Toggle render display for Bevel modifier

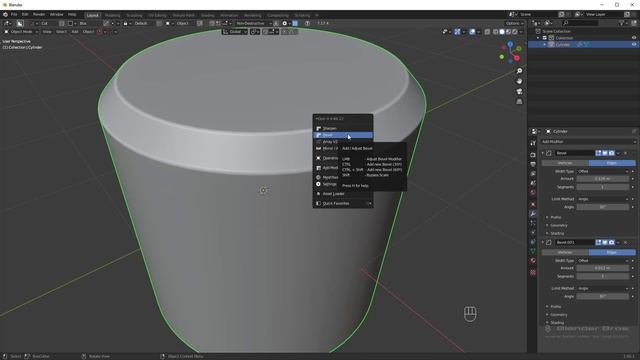tap(611, 153)
